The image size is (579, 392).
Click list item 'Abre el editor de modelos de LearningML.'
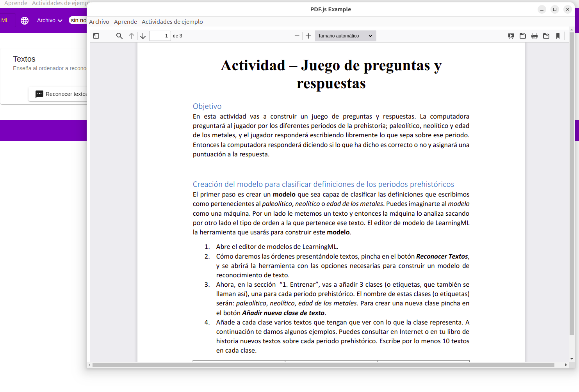click(x=277, y=247)
